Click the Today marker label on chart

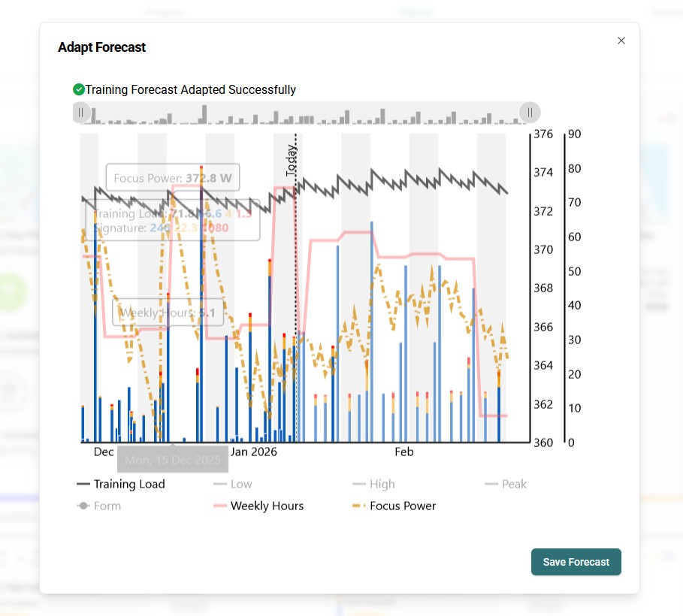pos(292,160)
